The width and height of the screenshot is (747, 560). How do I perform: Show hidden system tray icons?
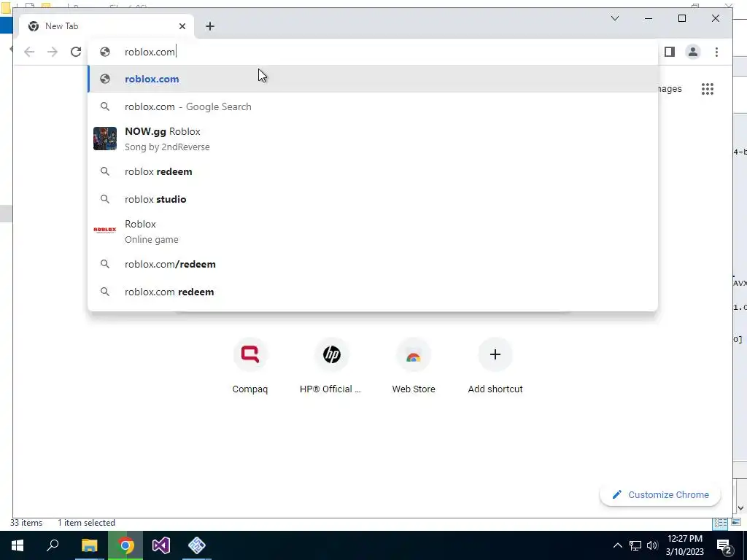[x=617, y=545]
